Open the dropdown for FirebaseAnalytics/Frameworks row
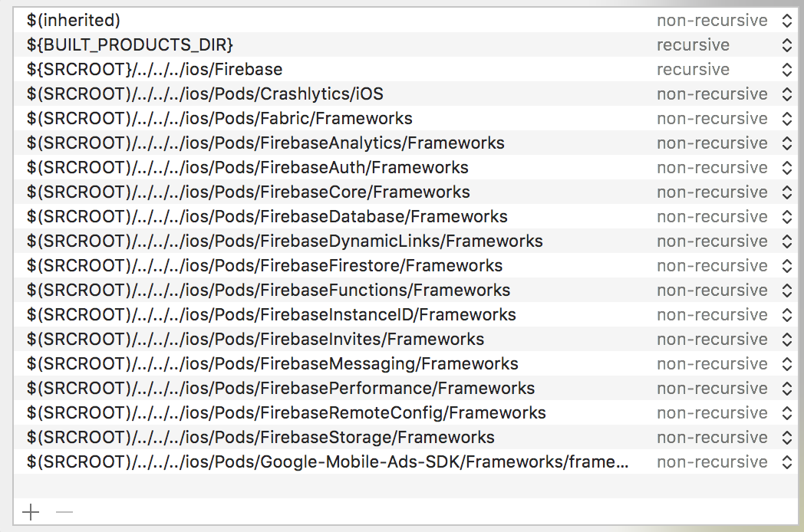The height and width of the screenshot is (532, 804). (787, 143)
